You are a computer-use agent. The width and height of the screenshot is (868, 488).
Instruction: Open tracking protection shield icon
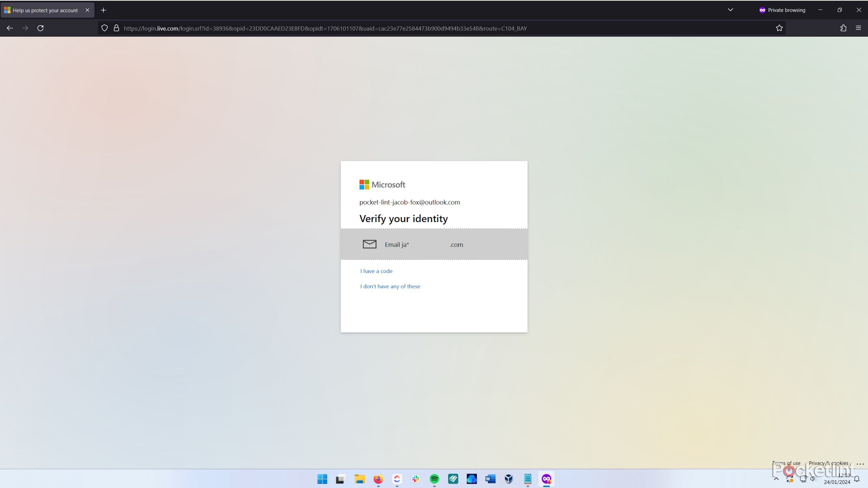104,28
